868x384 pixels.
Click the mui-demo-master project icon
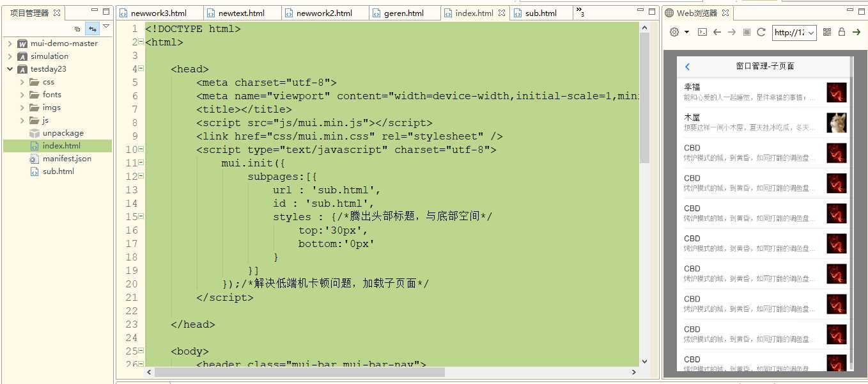(22, 44)
